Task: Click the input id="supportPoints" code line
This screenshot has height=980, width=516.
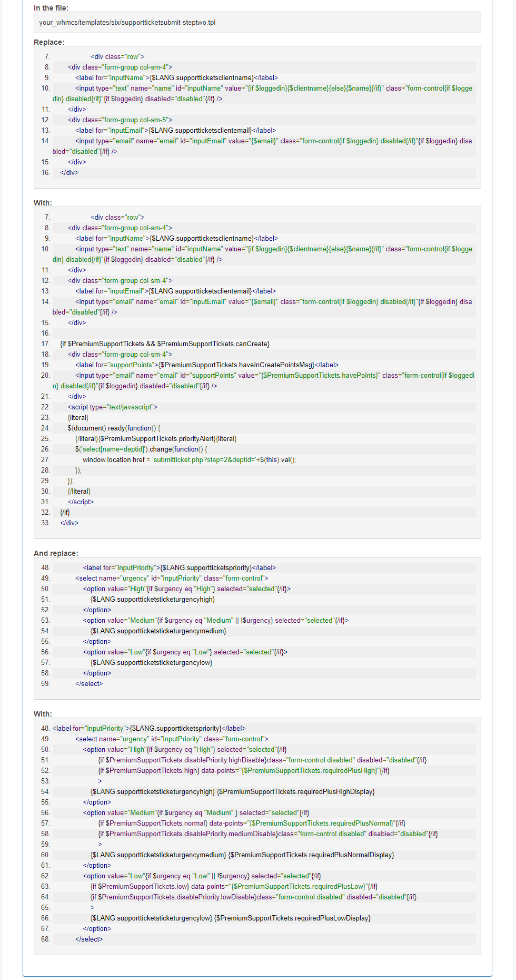Action: click(x=263, y=380)
